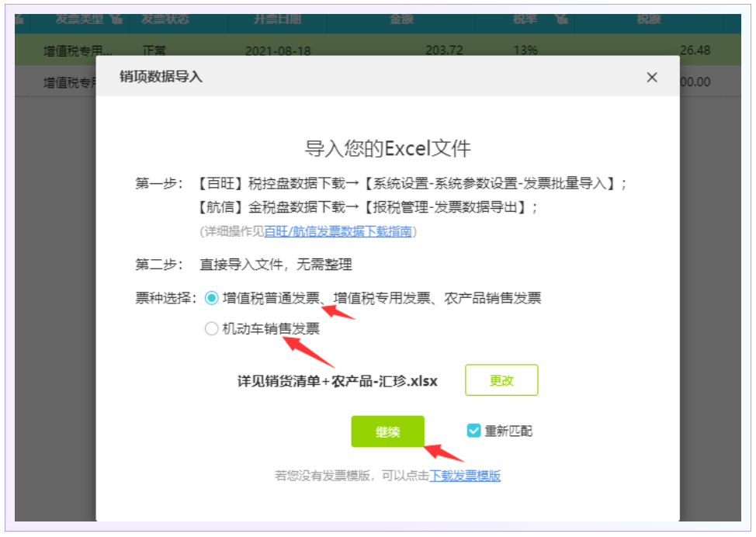Click the 正常 status cell in first row
Viewport: 756px width, 537px height.
click(x=154, y=50)
